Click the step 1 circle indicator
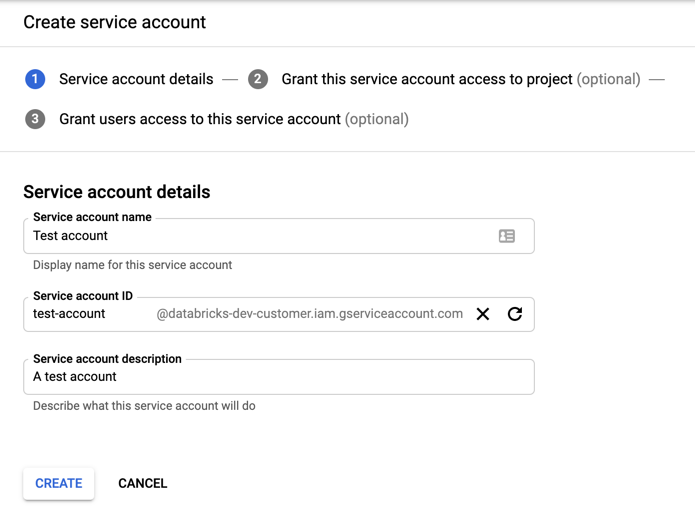 coord(35,79)
